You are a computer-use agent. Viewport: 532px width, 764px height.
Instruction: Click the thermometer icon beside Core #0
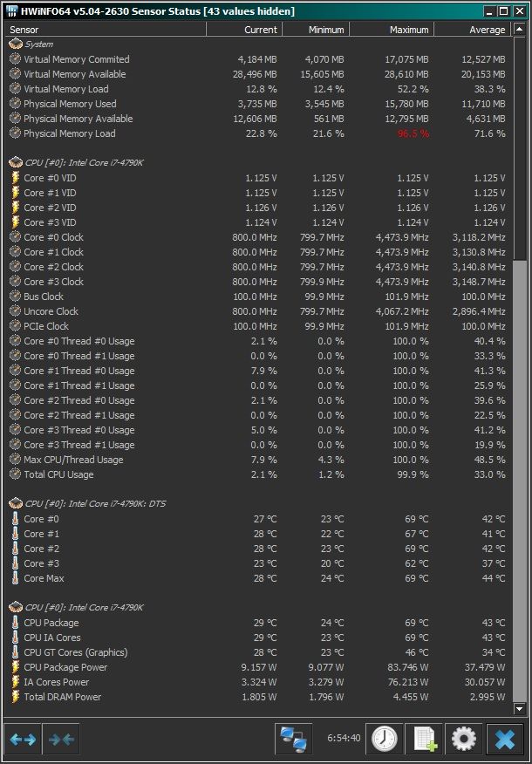pyautogui.click(x=16, y=519)
